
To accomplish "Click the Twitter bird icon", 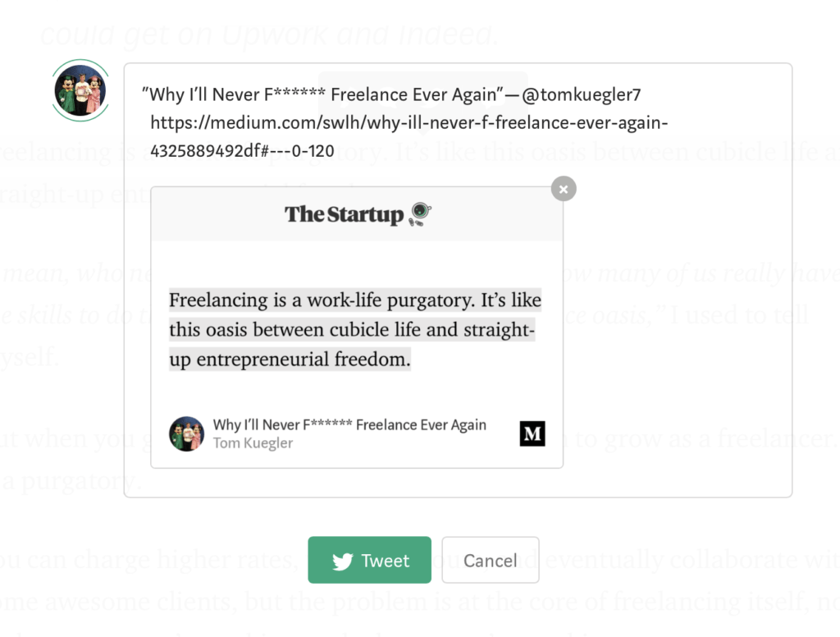I will tap(342, 561).
